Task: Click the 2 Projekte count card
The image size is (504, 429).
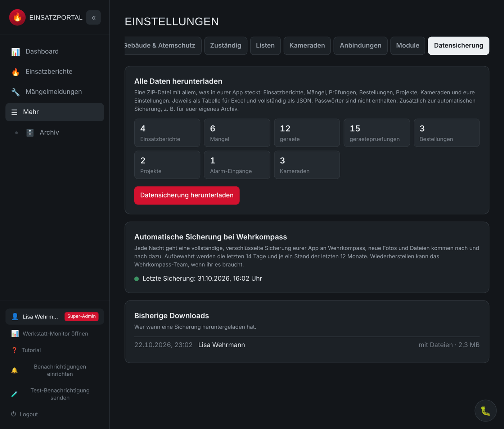Action: pyautogui.click(x=167, y=165)
